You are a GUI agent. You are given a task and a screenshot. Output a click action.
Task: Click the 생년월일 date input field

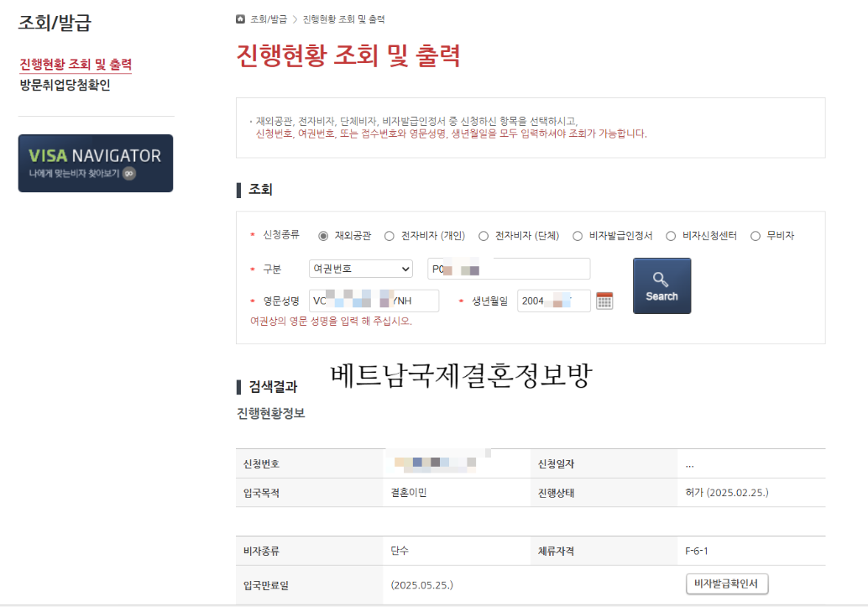[553, 301]
